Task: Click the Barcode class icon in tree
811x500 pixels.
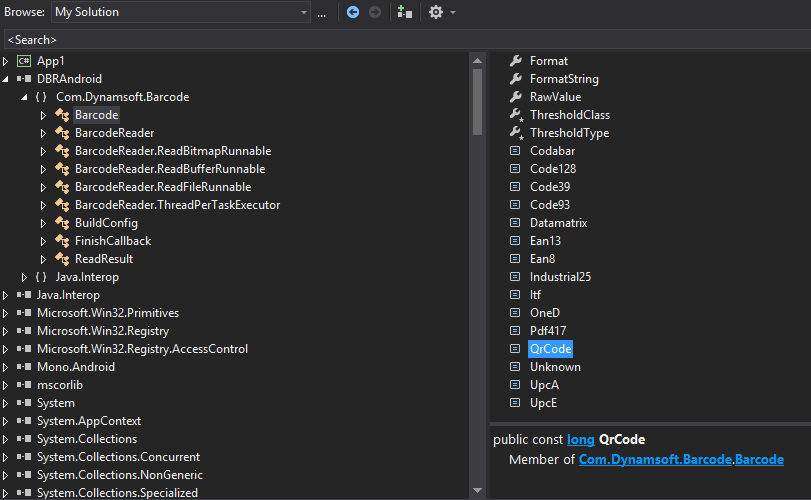Action: tap(62, 115)
